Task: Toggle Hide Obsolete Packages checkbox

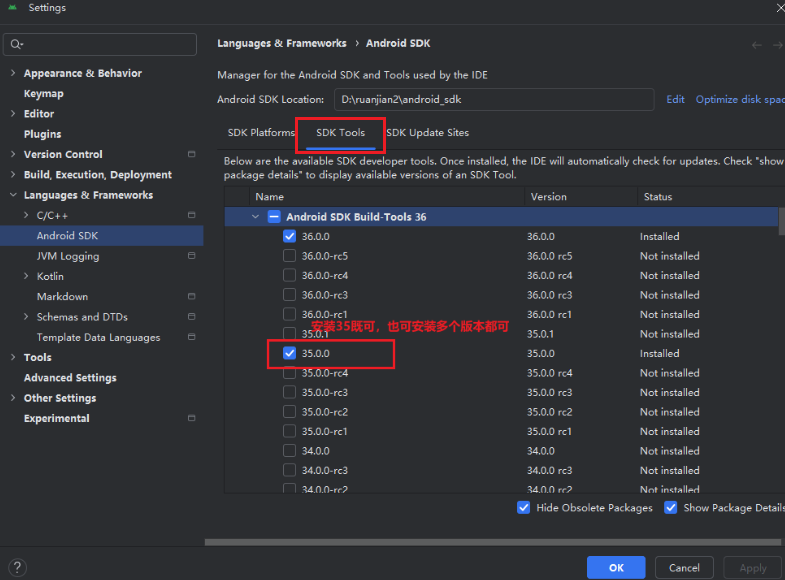Action: pyautogui.click(x=524, y=508)
